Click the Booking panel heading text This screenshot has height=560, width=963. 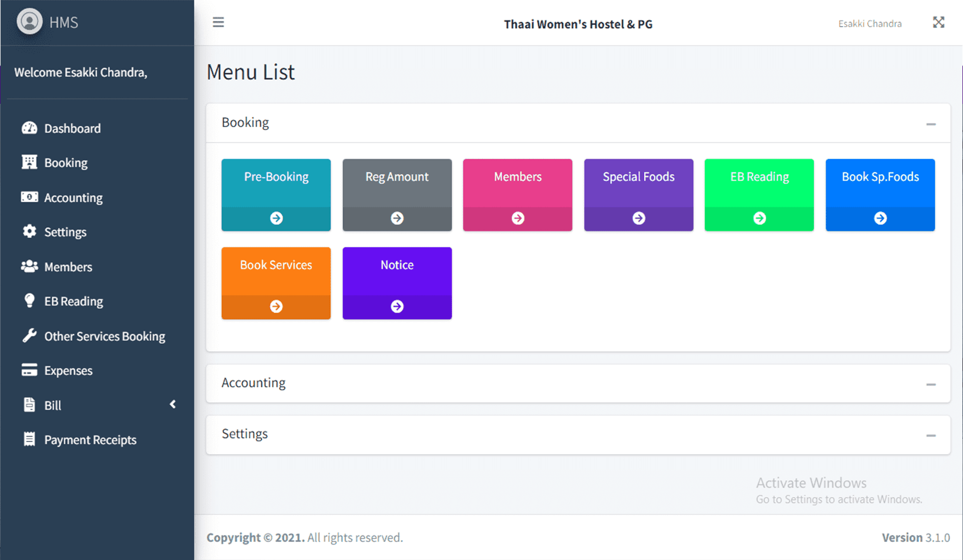(x=246, y=122)
